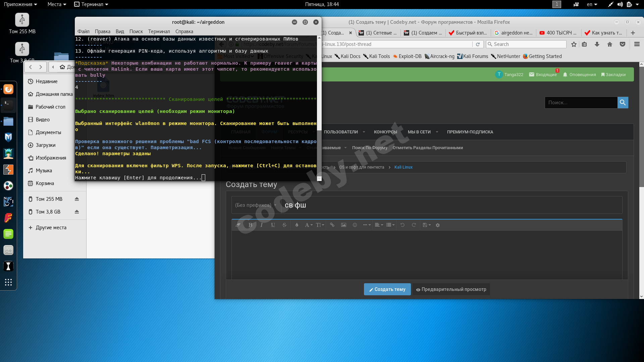
Task: Toggle italic formatting in the editor
Action: 262,225
